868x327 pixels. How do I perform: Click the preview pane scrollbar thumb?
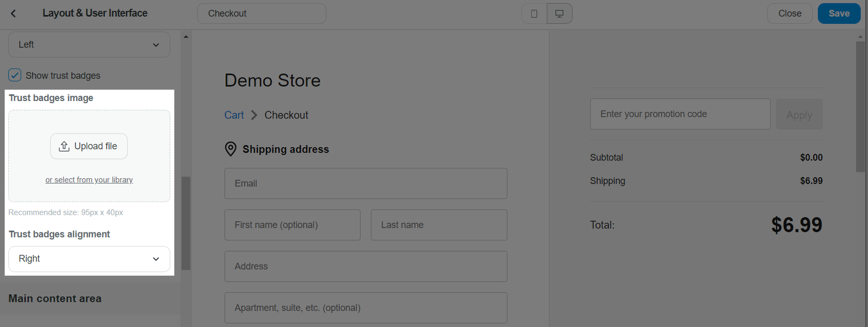860,106
